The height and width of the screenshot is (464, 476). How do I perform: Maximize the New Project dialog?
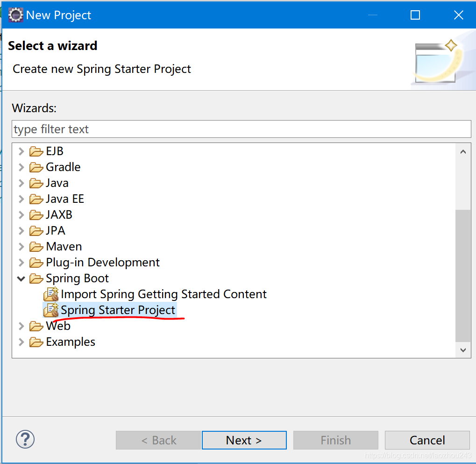tap(415, 15)
